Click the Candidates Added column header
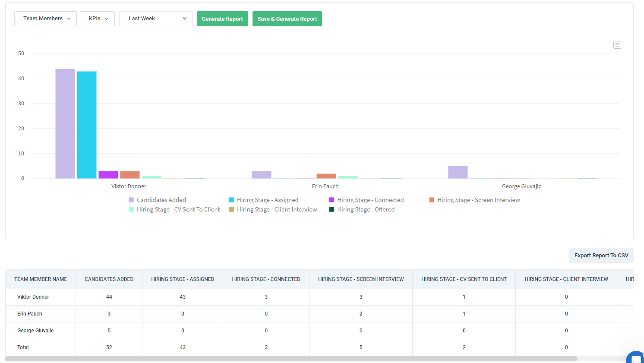This screenshot has height=363, width=644. point(109,279)
